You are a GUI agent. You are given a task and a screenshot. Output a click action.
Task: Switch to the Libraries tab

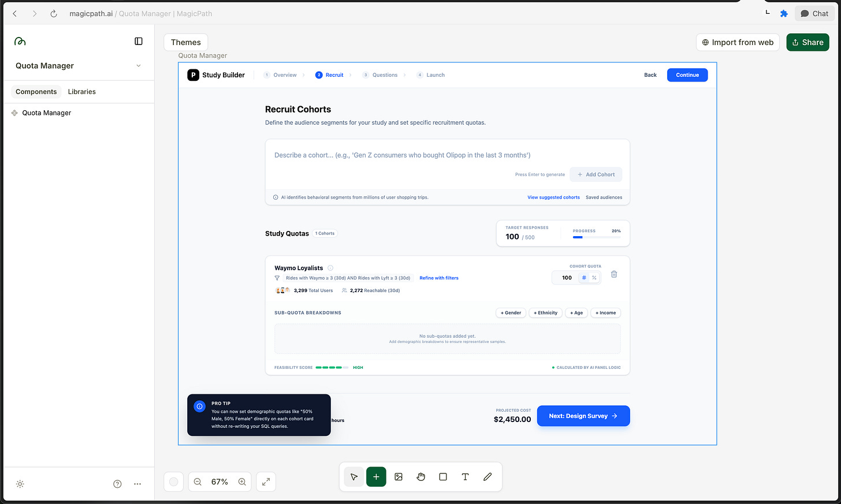coord(82,92)
